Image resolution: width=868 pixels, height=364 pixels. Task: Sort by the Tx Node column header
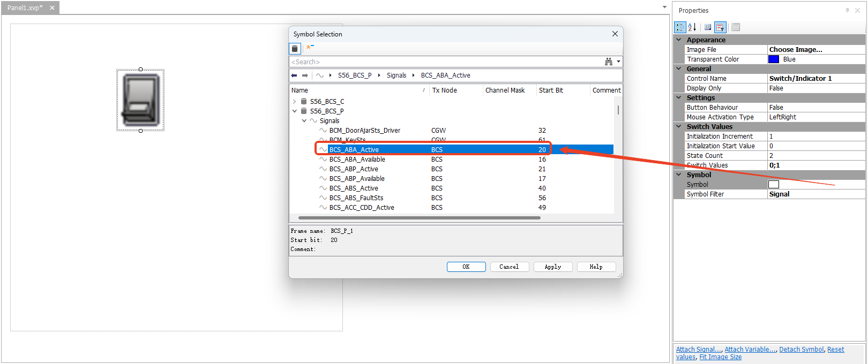pos(457,90)
